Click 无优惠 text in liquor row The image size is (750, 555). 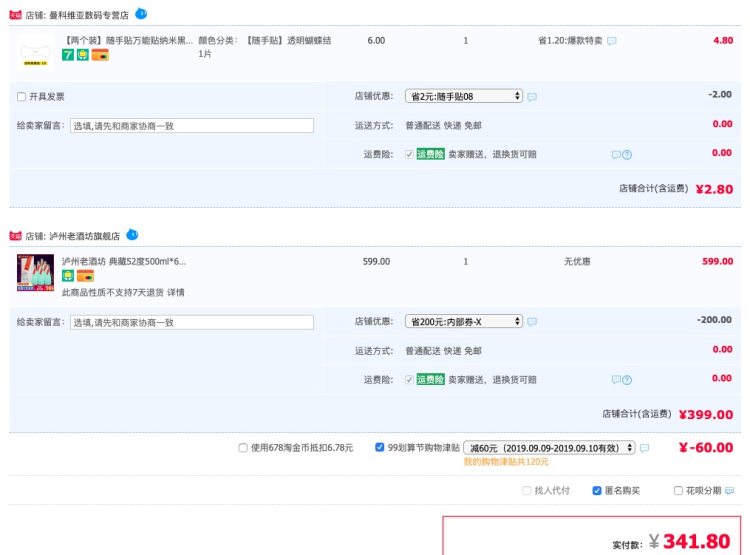(577, 261)
